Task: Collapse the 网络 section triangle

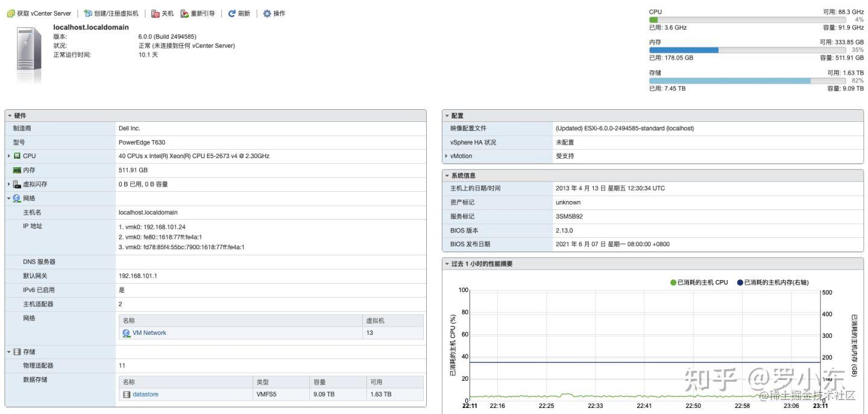Action: coord(9,198)
